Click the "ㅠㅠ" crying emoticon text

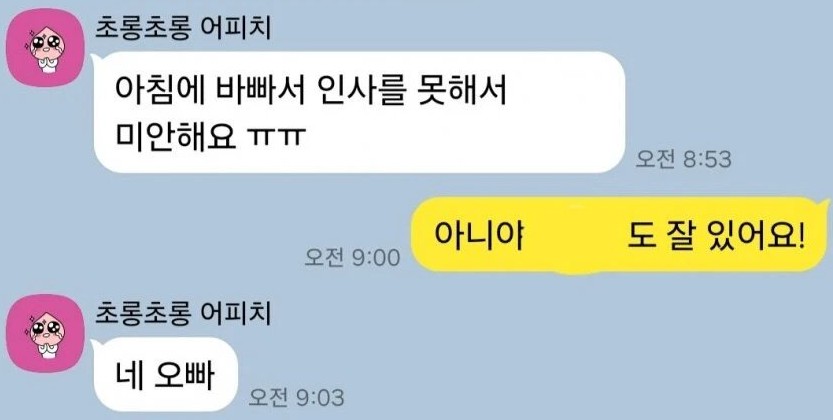(277, 137)
